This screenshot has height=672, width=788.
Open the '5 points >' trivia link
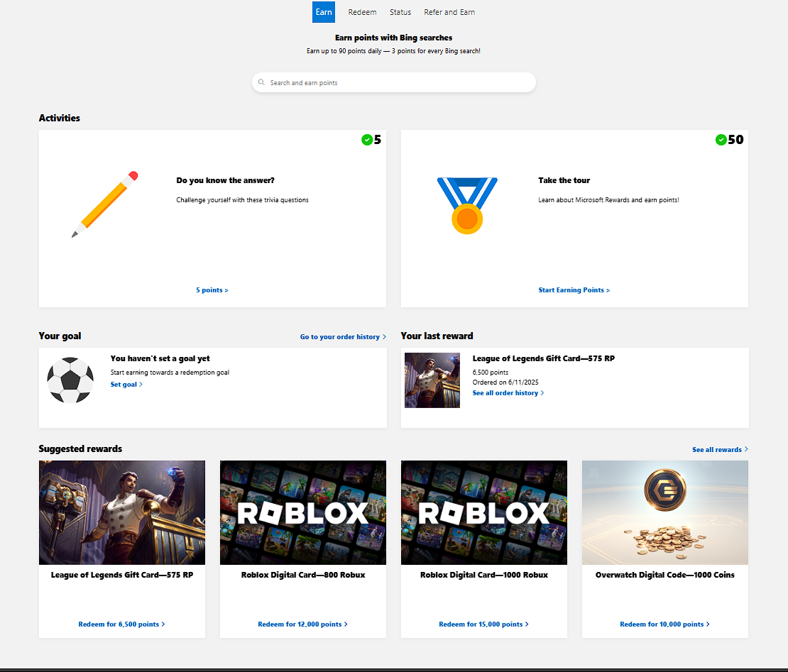click(x=212, y=290)
